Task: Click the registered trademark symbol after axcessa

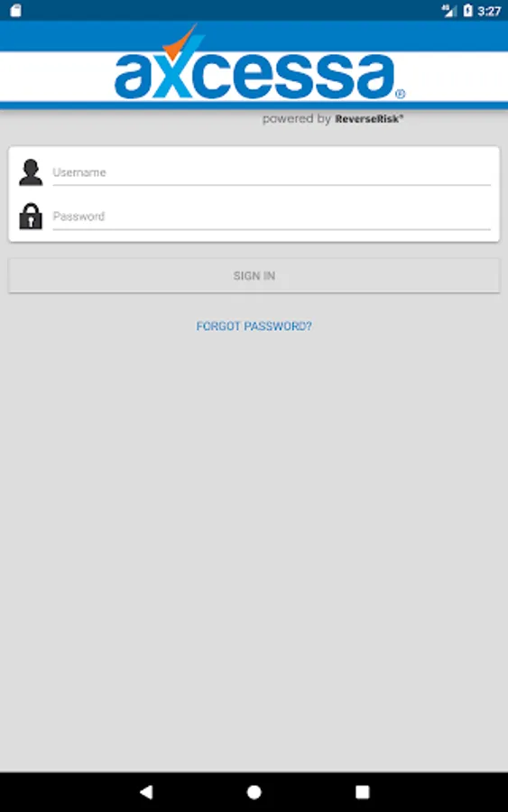Action: tap(401, 94)
